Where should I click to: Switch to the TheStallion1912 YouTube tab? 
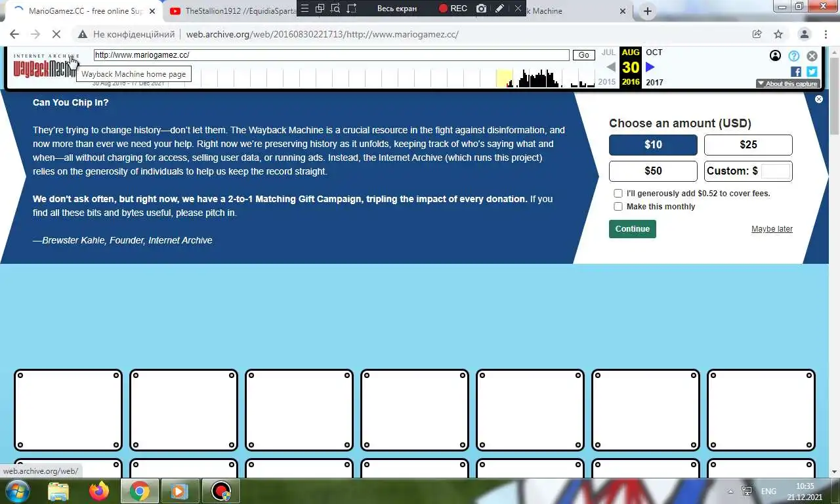point(233,11)
